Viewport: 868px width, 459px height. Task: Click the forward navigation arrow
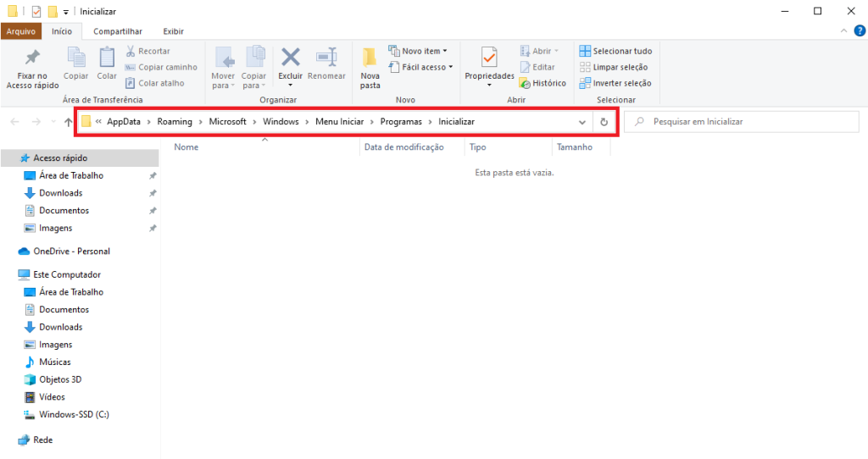(x=36, y=122)
